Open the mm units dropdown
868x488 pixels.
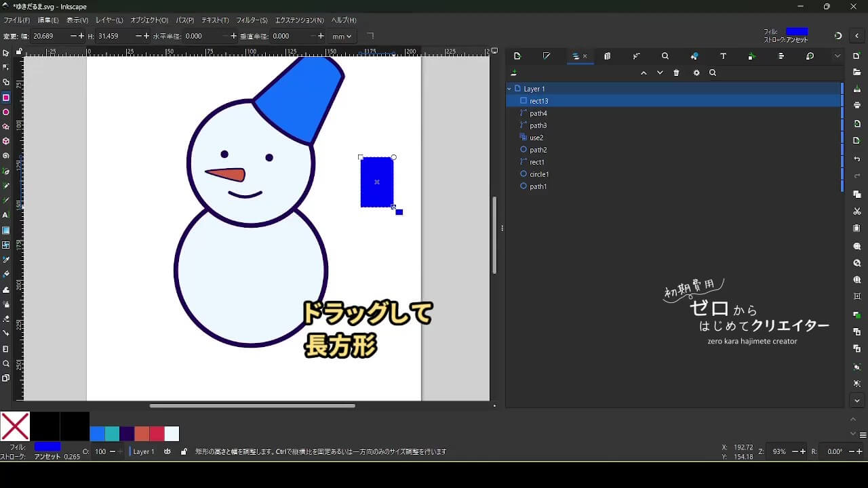point(342,37)
